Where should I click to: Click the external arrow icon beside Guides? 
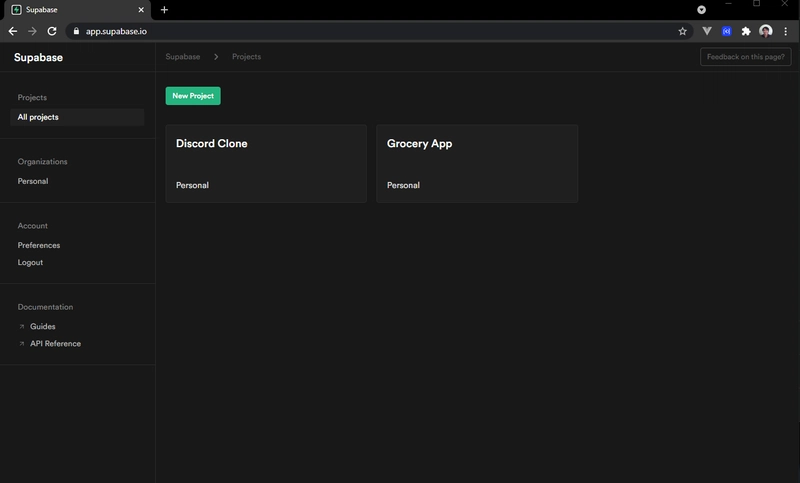coord(21,326)
